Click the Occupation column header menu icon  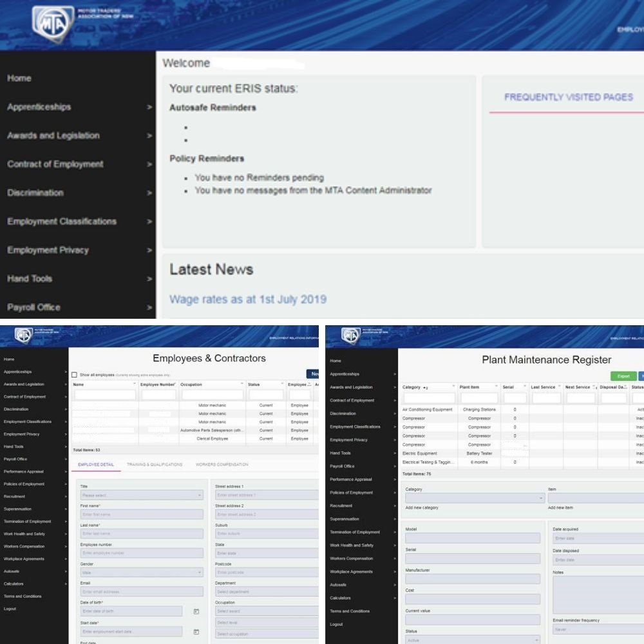(241, 384)
